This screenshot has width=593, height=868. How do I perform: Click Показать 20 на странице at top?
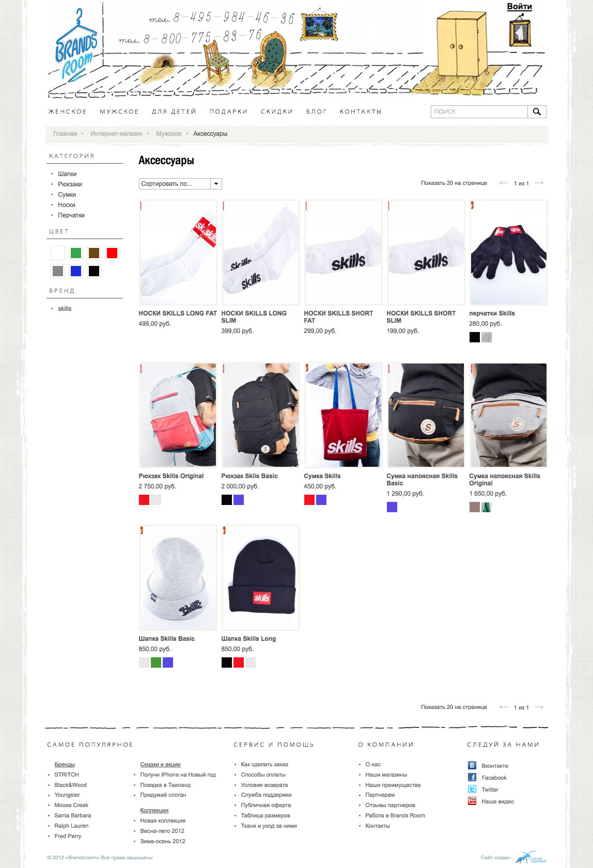tap(454, 183)
